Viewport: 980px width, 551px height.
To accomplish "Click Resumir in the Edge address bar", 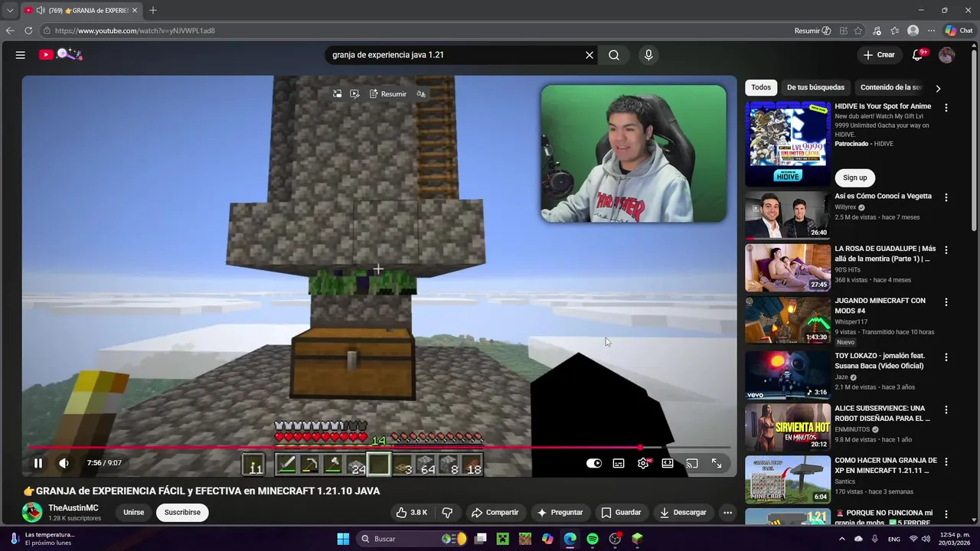I will (812, 31).
